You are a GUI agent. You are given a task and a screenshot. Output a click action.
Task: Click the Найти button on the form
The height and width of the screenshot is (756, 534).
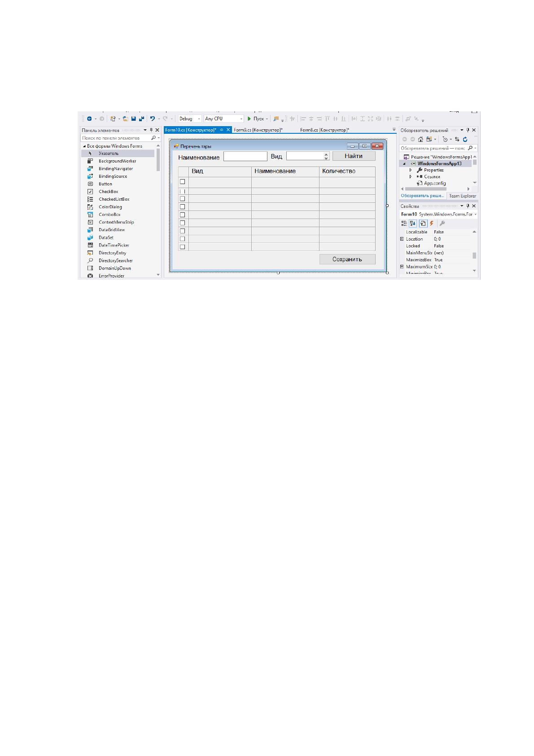click(x=354, y=156)
